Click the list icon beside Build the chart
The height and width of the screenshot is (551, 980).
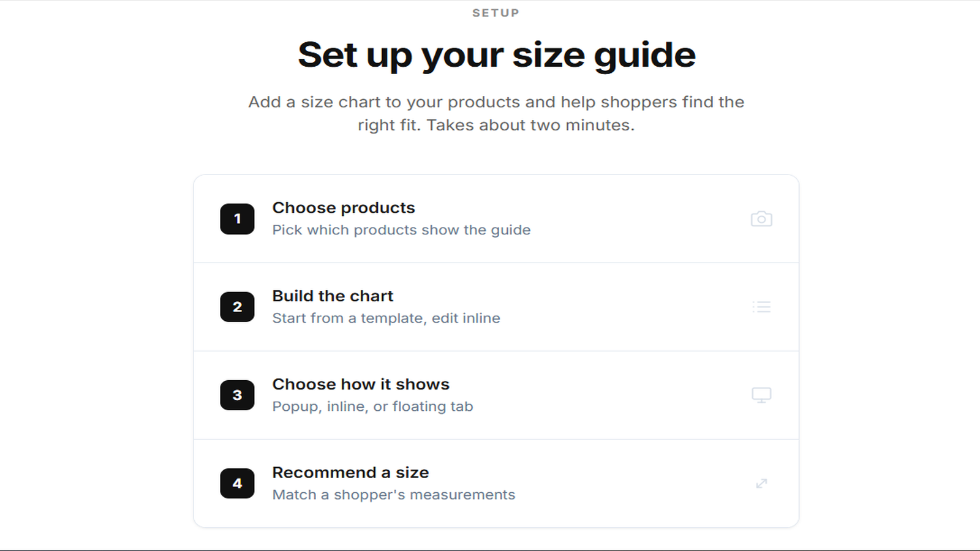click(x=761, y=307)
